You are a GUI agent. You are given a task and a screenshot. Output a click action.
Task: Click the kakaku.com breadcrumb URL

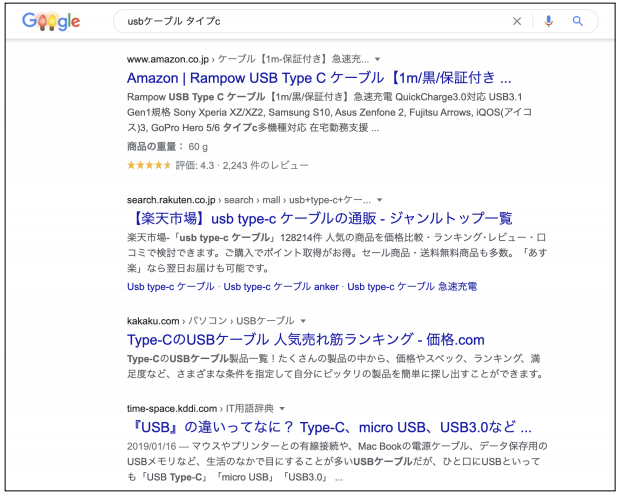(153, 321)
